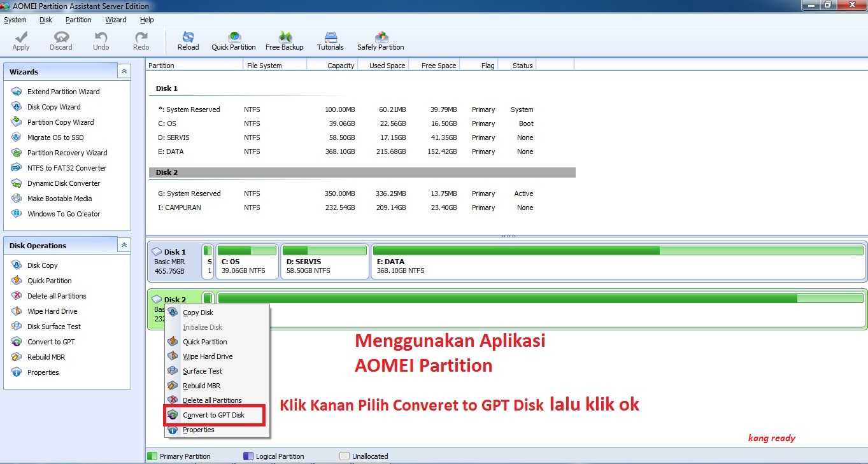Viewport: 868px width, 464px height.
Task: Open the Disk menu
Action: pyautogui.click(x=46, y=20)
